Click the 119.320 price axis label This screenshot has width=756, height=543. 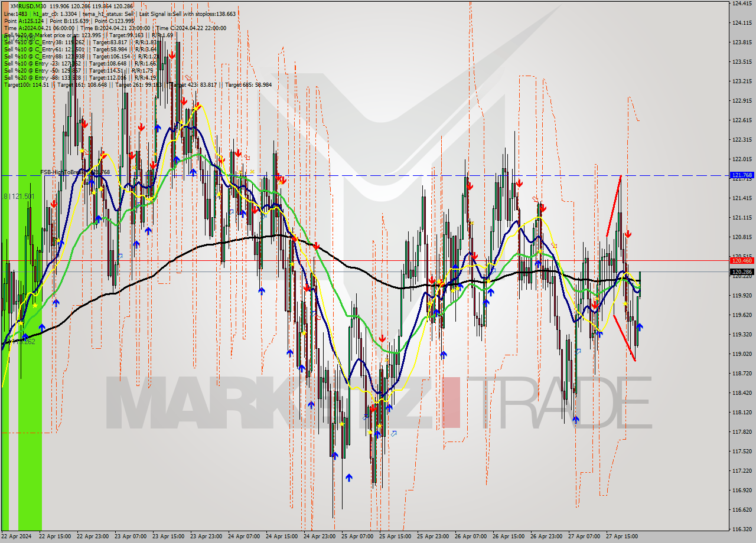(742, 335)
